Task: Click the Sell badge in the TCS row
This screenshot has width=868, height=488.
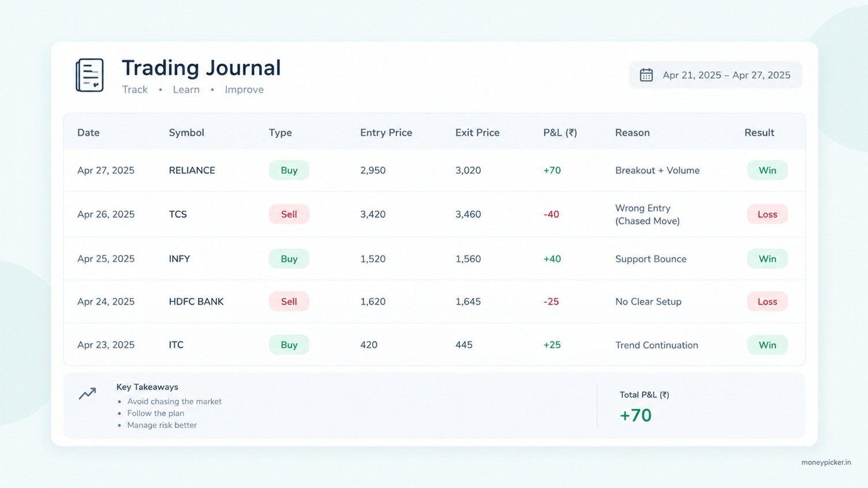Action: [x=289, y=214]
